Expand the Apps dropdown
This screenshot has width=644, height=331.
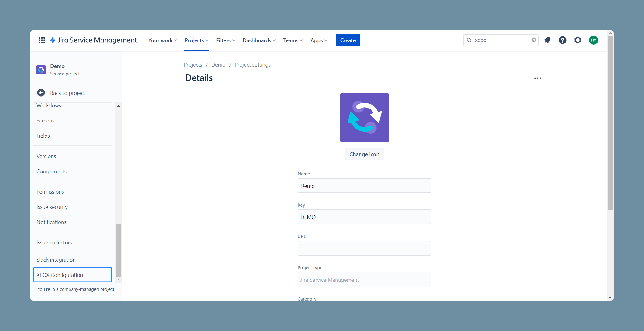pyautogui.click(x=319, y=40)
